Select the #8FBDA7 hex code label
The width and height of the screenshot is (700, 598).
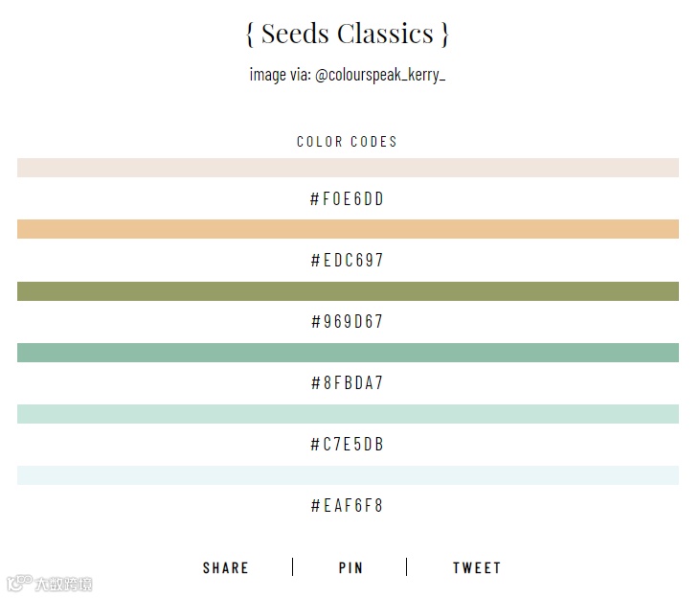point(348,383)
